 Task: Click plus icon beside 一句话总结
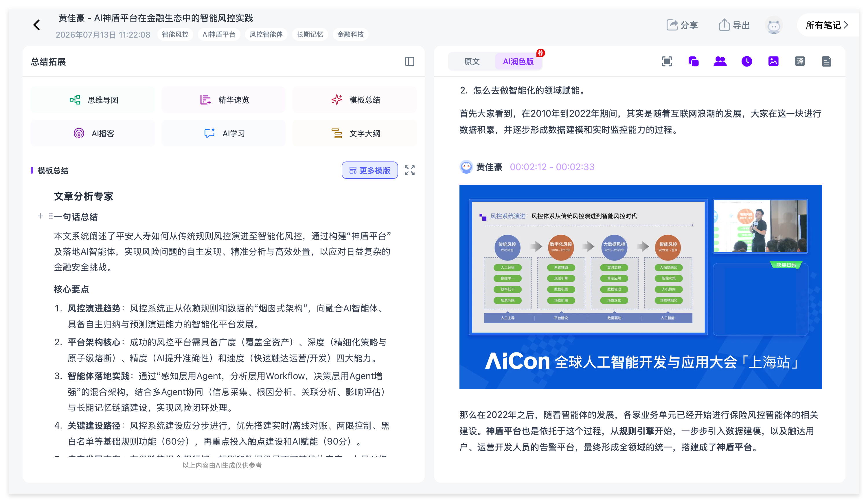40,216
